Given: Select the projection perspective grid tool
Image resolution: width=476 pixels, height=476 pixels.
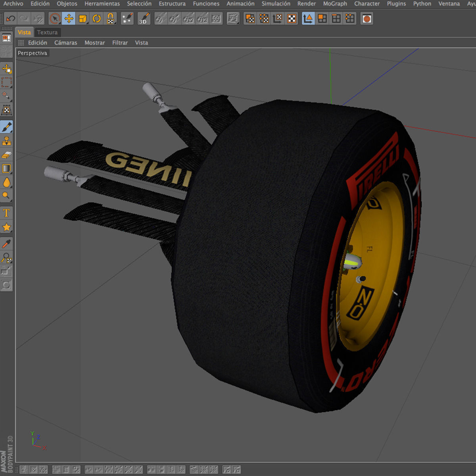Looking at the screenshot, I should [x=7, y=110].
